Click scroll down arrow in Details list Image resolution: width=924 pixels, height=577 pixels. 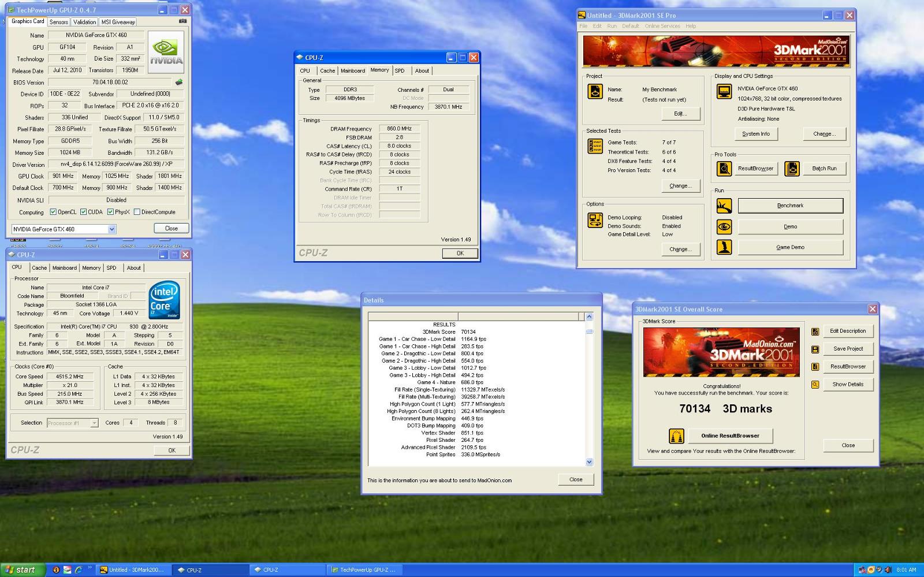coord(589,462)
